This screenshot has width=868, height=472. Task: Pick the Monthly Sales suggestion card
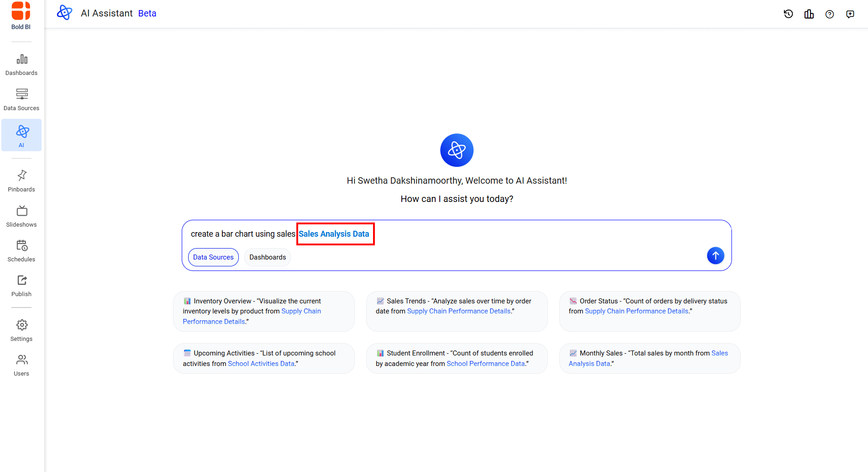[x=649, y=358]
